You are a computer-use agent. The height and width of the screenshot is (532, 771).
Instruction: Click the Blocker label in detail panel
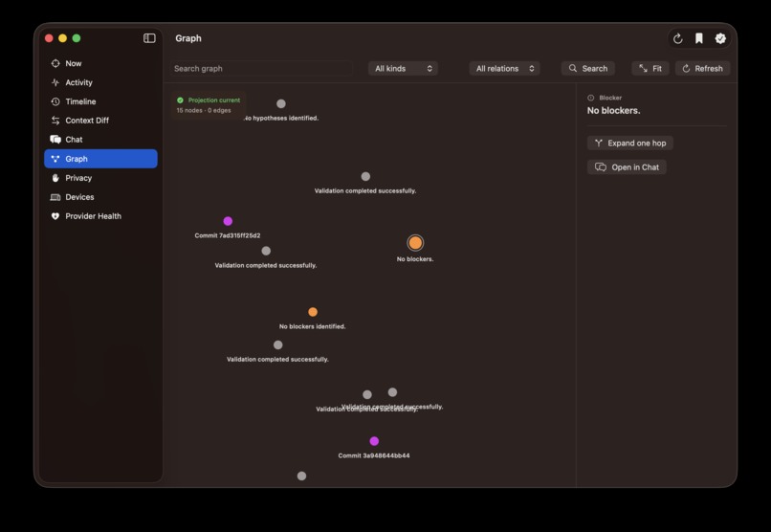pos(610,98)
